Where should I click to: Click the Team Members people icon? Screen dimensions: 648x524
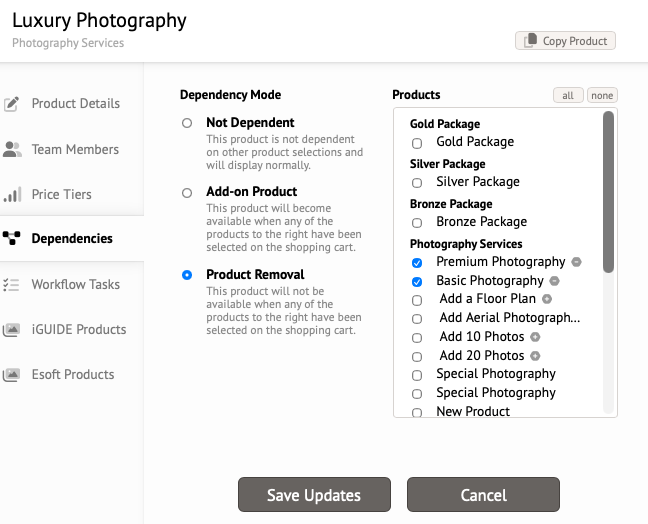[12, 149]
